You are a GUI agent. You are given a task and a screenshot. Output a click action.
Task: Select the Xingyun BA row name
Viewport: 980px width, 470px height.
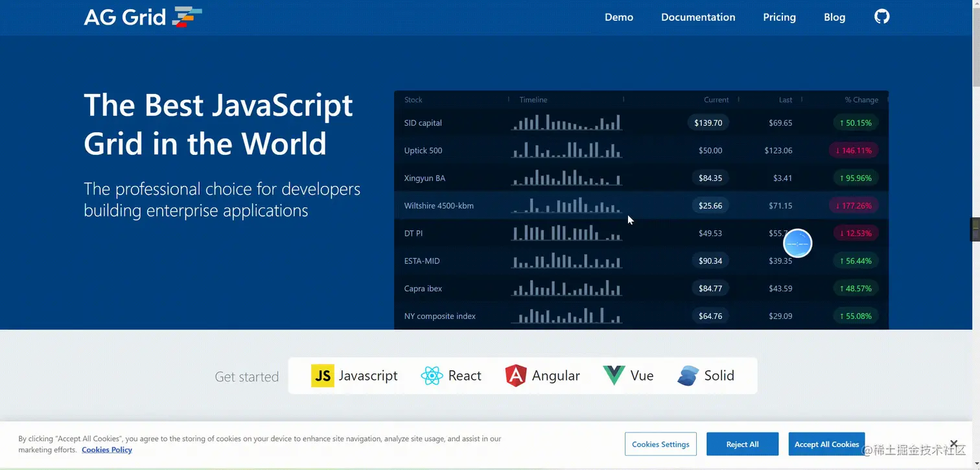pos(425,178)
